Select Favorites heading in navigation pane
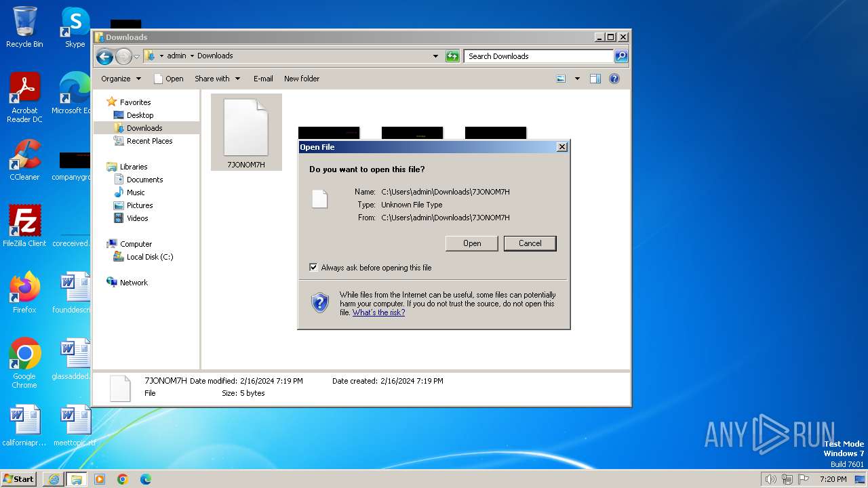The width and height of the screenshot is (868, 488). (x=136, y=102)
